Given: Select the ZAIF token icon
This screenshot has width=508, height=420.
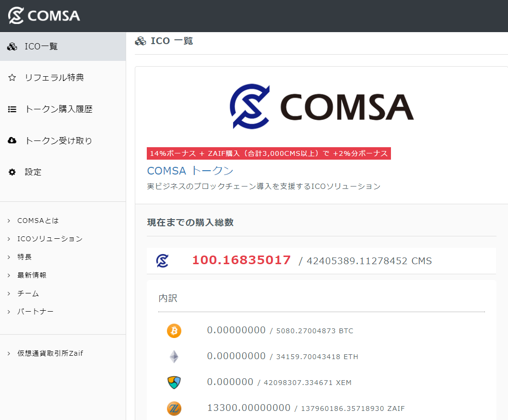Looking at the screenshot, I should click(174, 408).
